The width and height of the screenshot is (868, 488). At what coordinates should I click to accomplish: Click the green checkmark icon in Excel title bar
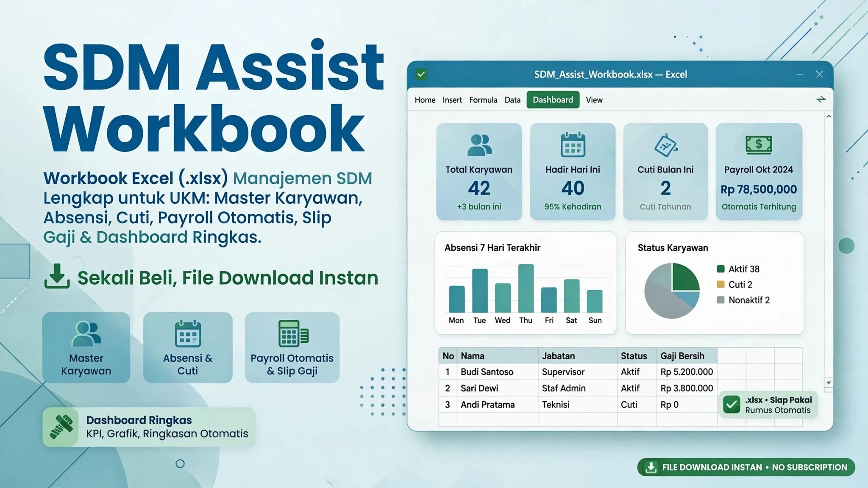(x=421, y=75)
